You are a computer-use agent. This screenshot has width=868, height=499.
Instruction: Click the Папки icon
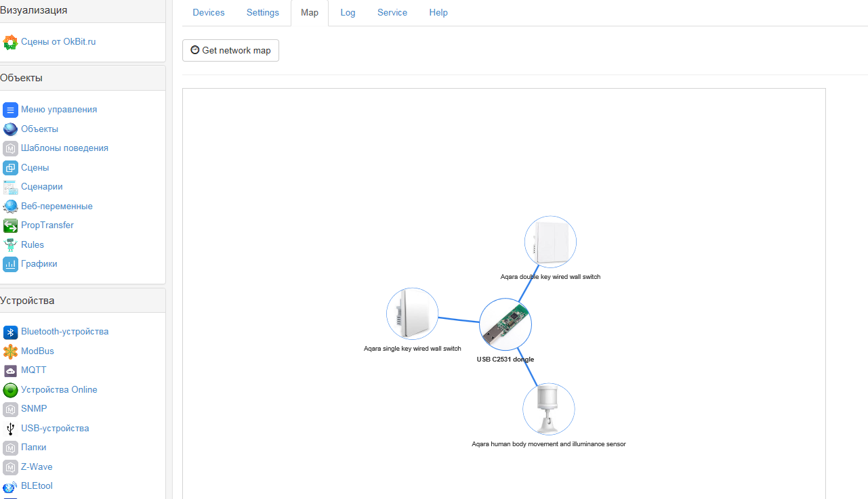point(10,448)
